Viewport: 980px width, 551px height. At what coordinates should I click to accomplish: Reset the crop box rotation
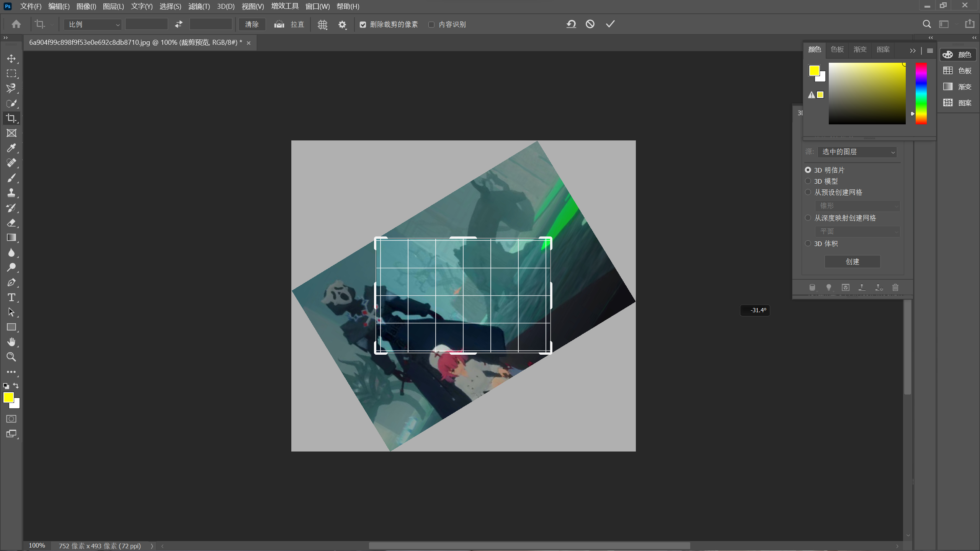click(571, 24)
